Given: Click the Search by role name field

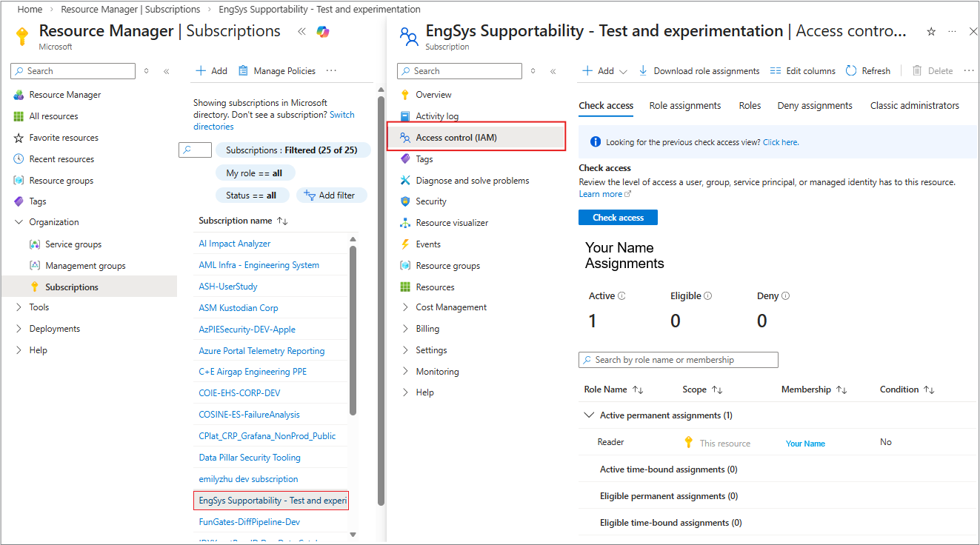Looking at the screenshot, I should (x=678, y=360).
